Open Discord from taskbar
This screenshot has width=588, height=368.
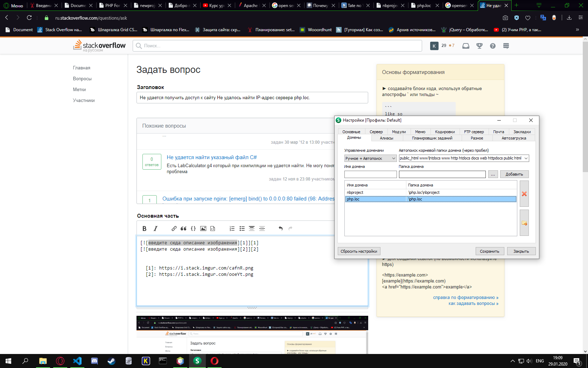pos(94,361)
